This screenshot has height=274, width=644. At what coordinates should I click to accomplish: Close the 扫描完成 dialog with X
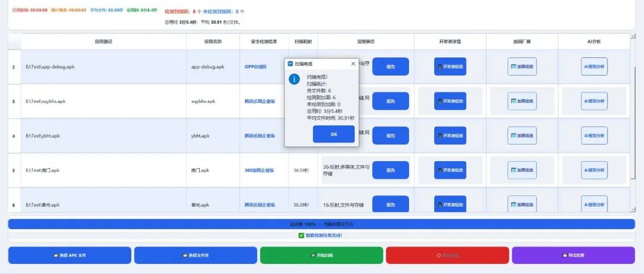(x=353, y=64)
